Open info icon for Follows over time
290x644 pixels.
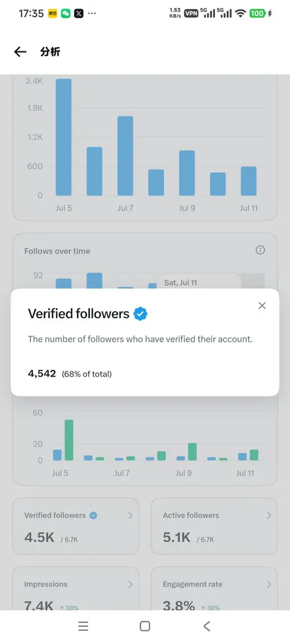260,250
